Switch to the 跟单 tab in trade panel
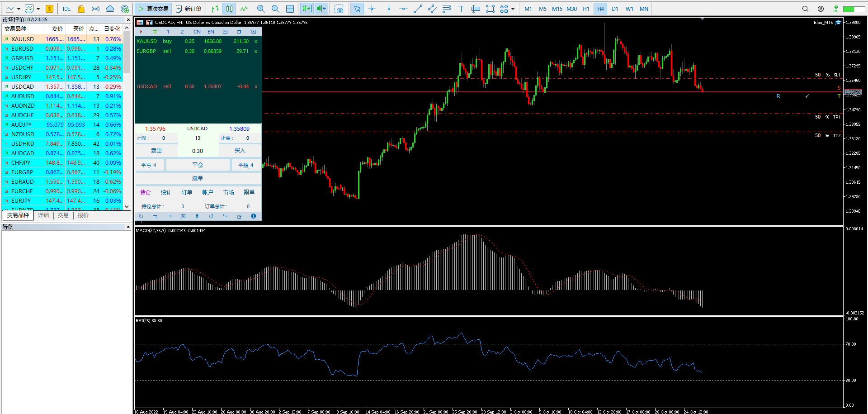868x414 pixels. 249,192
